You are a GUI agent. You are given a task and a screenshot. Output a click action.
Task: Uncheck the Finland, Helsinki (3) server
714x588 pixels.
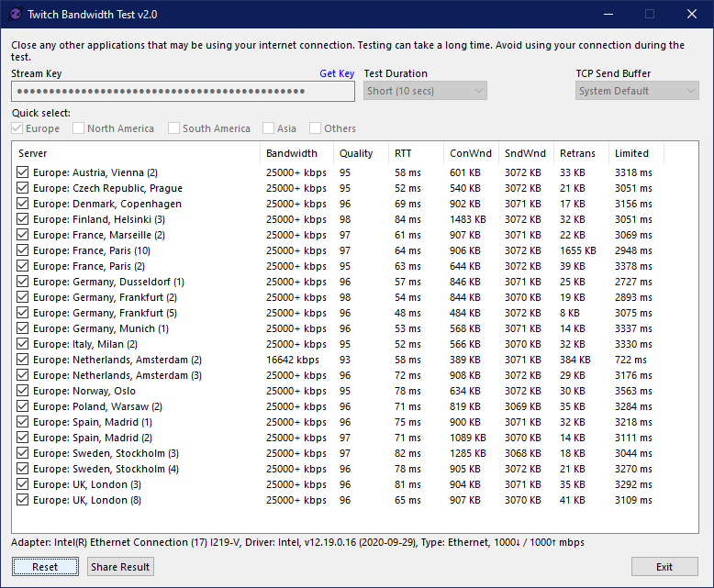[x=22, y=219]
